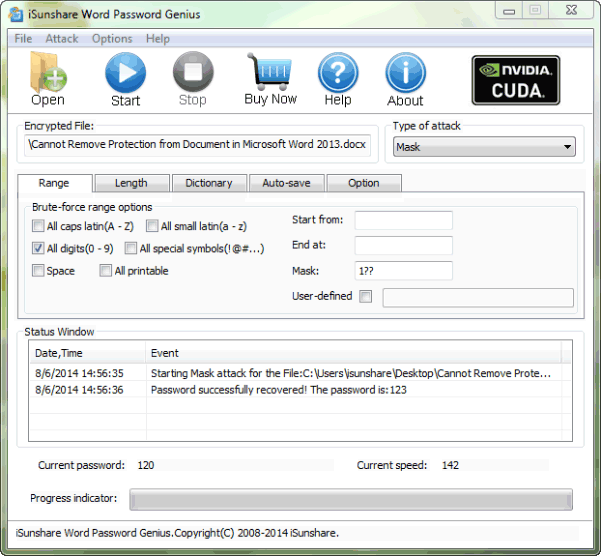Click the Mask field containing 1??
This screenshot has height=556, width=601.
click(x=404, y=271)
